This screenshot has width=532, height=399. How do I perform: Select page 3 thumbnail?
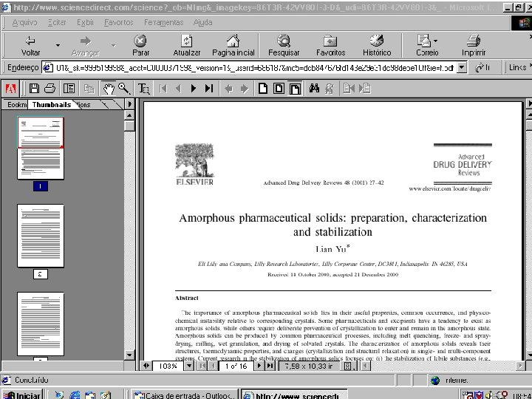point(41,324)
